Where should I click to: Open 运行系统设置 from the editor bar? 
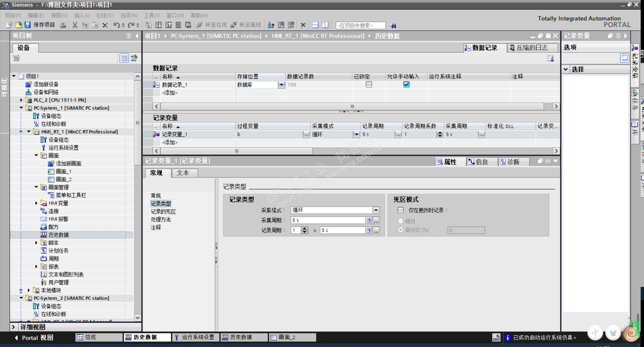tap(196, 337)
